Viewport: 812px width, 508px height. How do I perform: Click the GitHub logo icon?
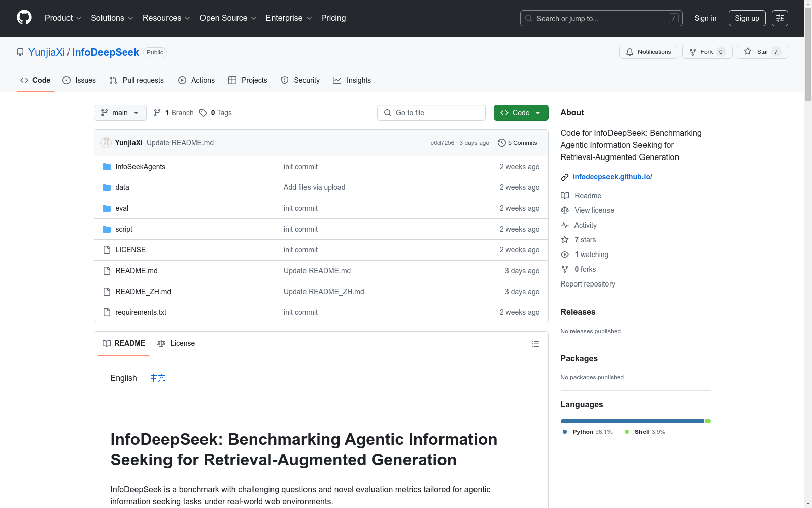click(x=24, y=18)
